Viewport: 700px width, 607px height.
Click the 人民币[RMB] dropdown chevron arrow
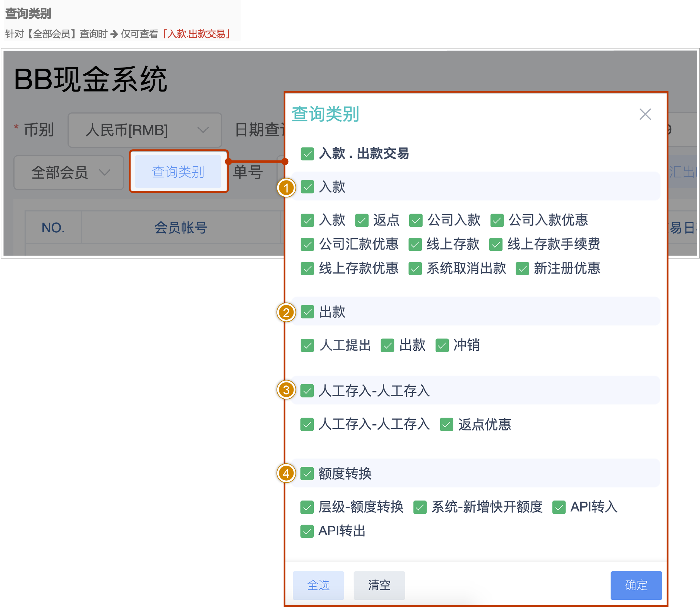click(203, 130)
